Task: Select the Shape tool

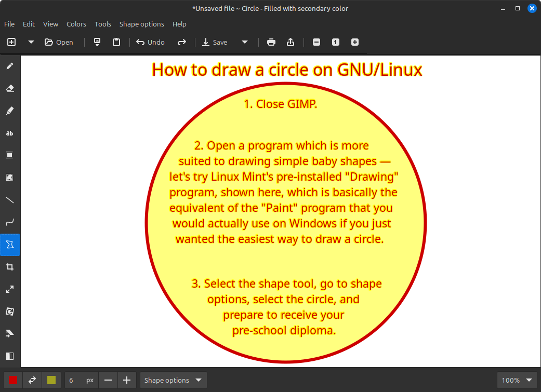Action: point(10,245)
